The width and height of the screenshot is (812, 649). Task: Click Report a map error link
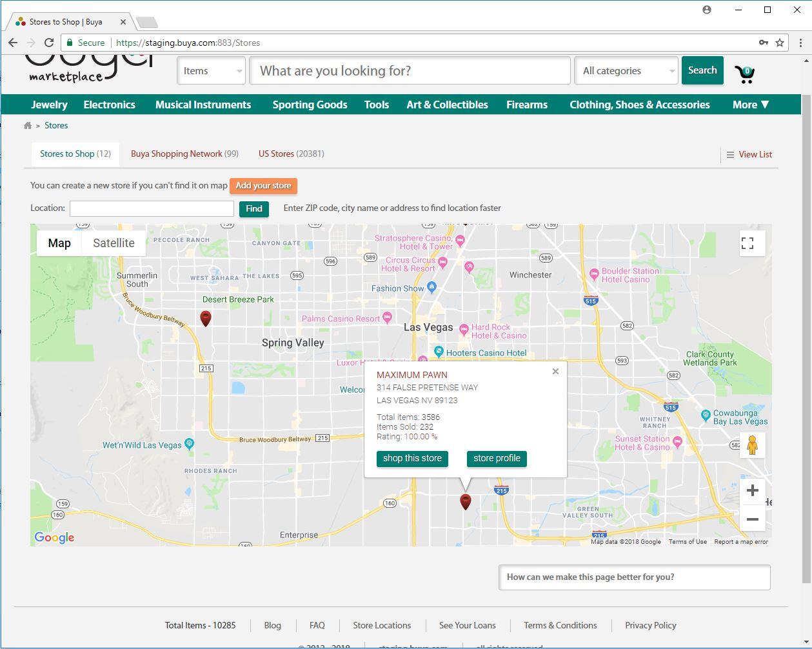[x=741, y=542]
